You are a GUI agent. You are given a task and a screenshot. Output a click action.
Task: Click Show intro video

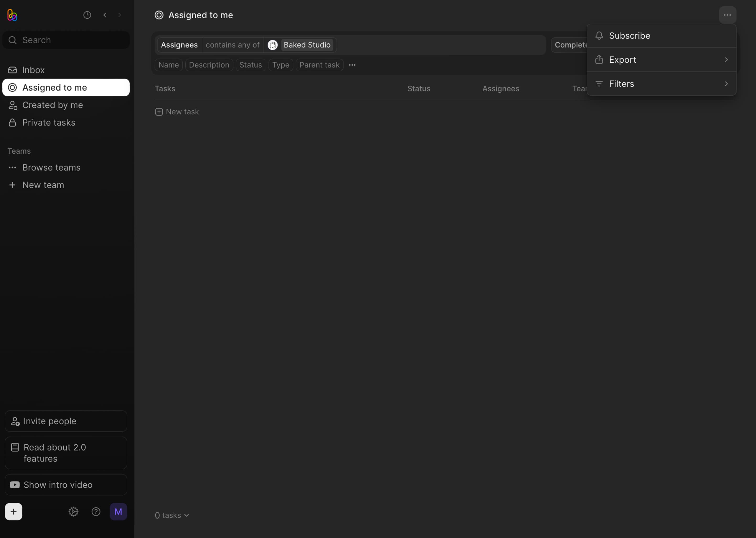tap(66, 485)
